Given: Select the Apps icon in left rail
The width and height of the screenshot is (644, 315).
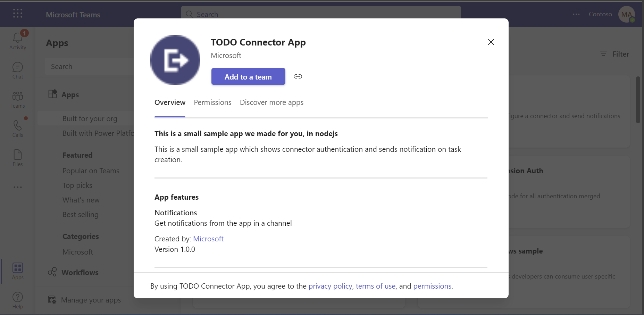Looking at the screenshot, I should [x=18, y=268].
